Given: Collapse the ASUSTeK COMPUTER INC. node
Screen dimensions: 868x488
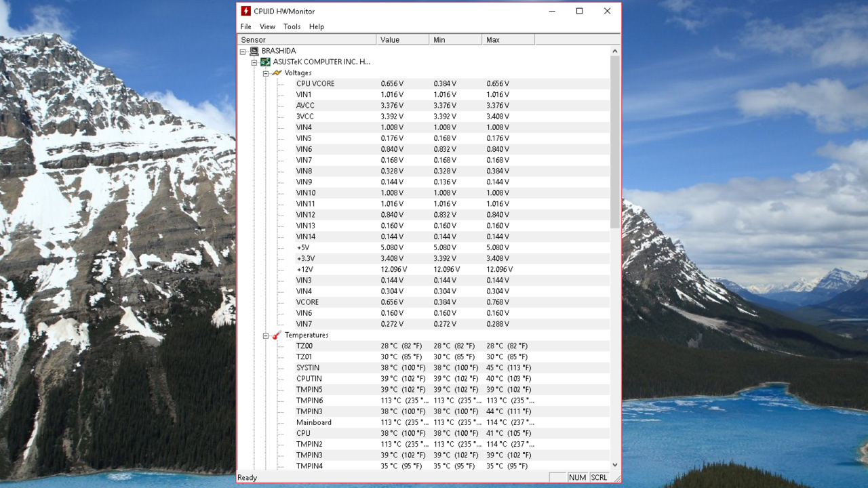Looking at the screenshot, I should (254, 62).
